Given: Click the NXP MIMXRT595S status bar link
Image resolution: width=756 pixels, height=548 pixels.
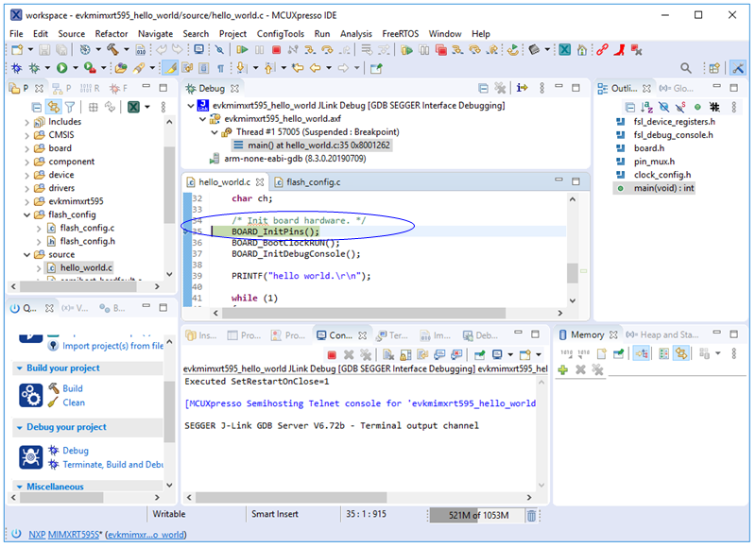Looking at the screenshot, I should pos(63,535).
